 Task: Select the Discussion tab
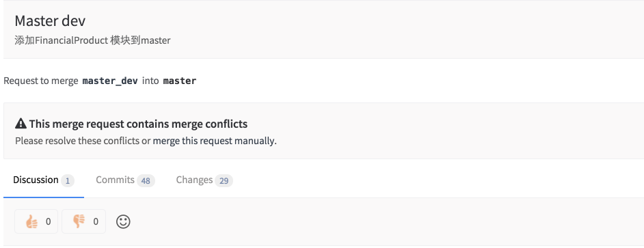click(x=44, y=180)
